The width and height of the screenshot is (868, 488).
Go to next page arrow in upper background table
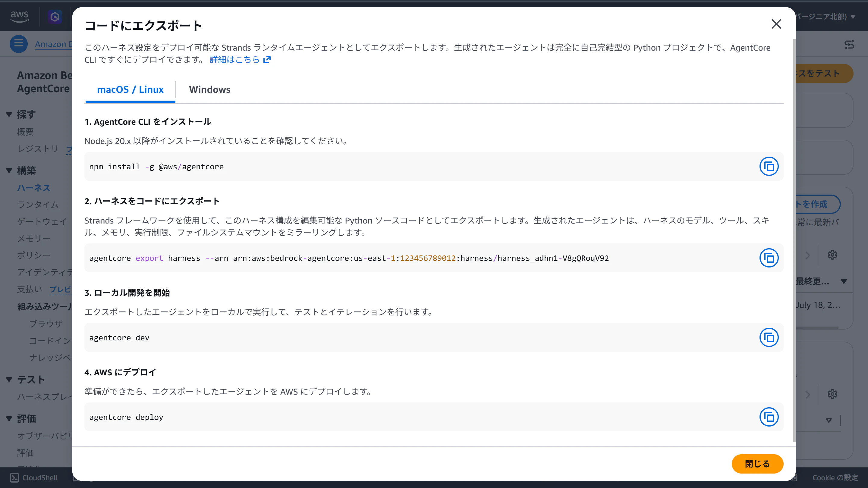[x=808, y=255]
